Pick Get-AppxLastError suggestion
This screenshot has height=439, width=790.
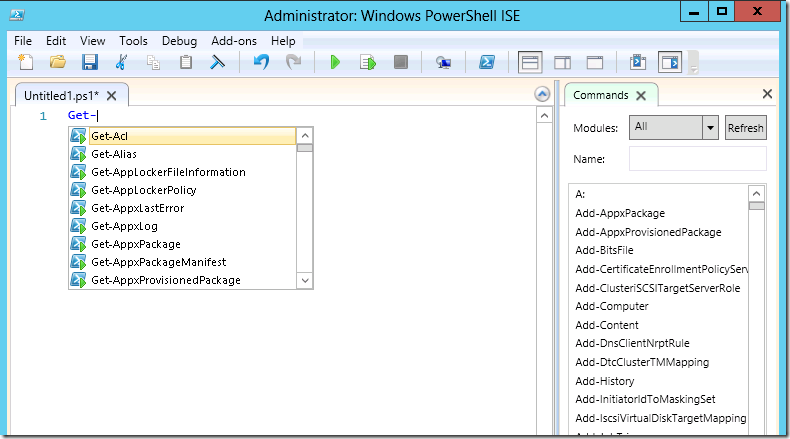click(138, 208)
